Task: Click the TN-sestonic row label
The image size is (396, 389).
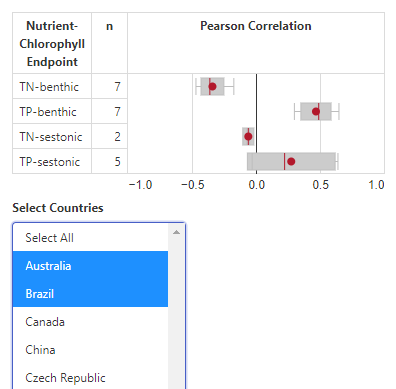Action: pyautogui.click(x=51, y=137)
